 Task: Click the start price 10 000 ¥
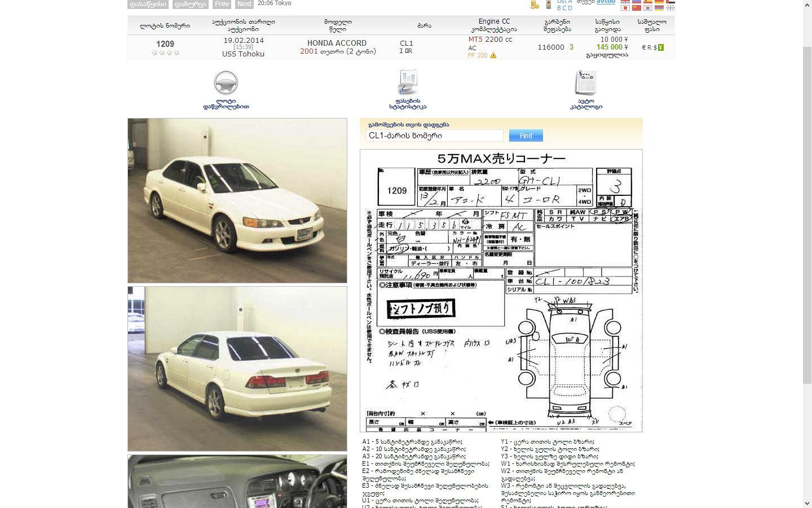click(x=614, y=40)
